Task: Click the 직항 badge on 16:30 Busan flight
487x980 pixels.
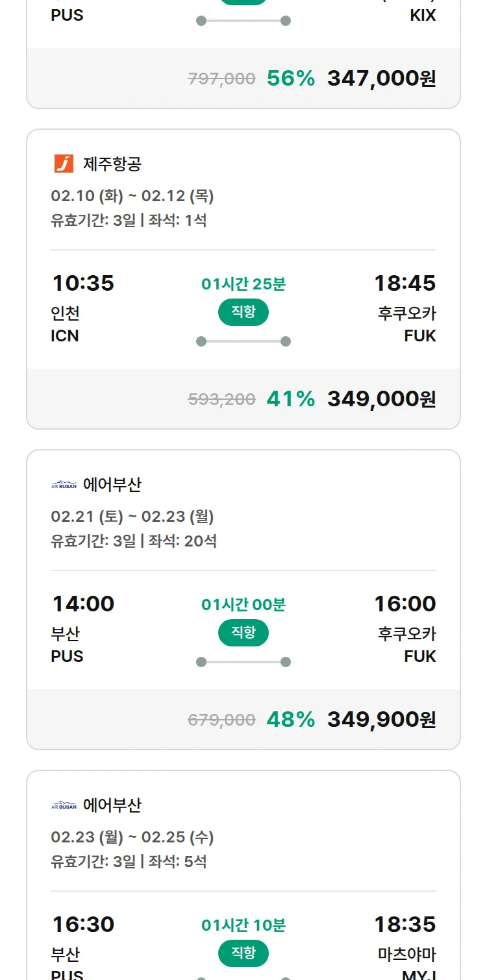Action: [x=243, y=953]
